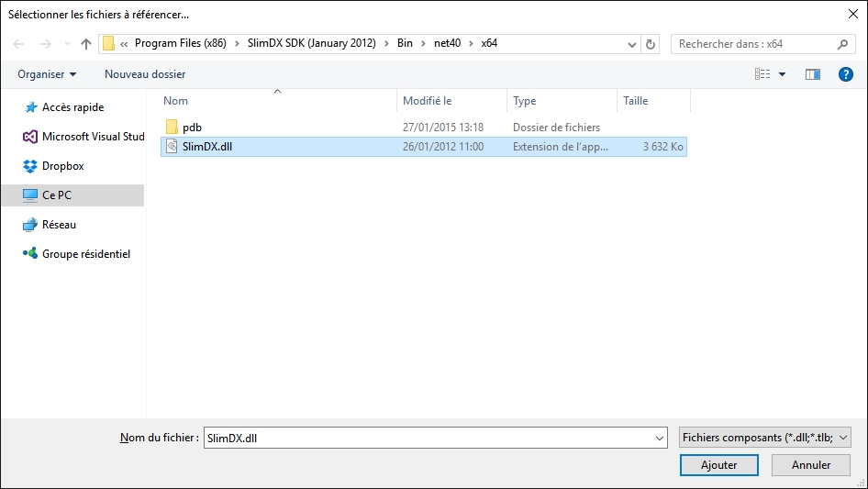Viewport: 868px width, 489px height.
Task: Select Accès rapide in sidebar
Action: point(72,107)
